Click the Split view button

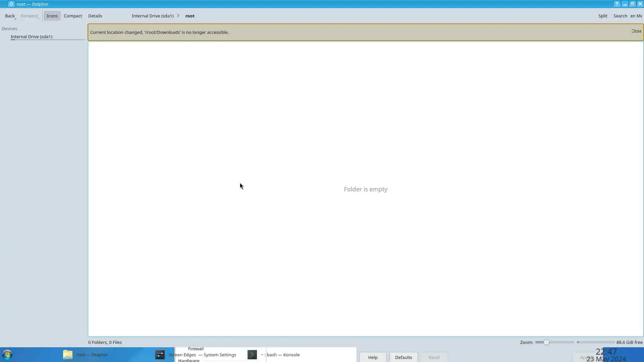(602, 16)
